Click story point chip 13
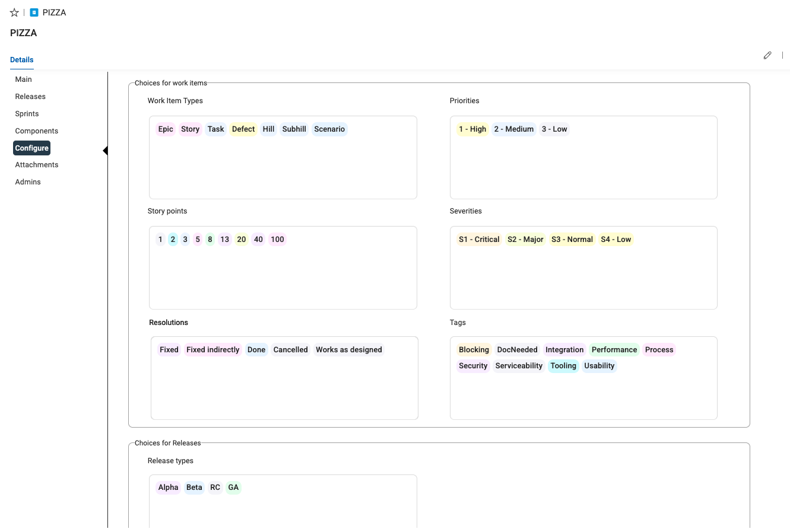 click(x=225, y=240)
